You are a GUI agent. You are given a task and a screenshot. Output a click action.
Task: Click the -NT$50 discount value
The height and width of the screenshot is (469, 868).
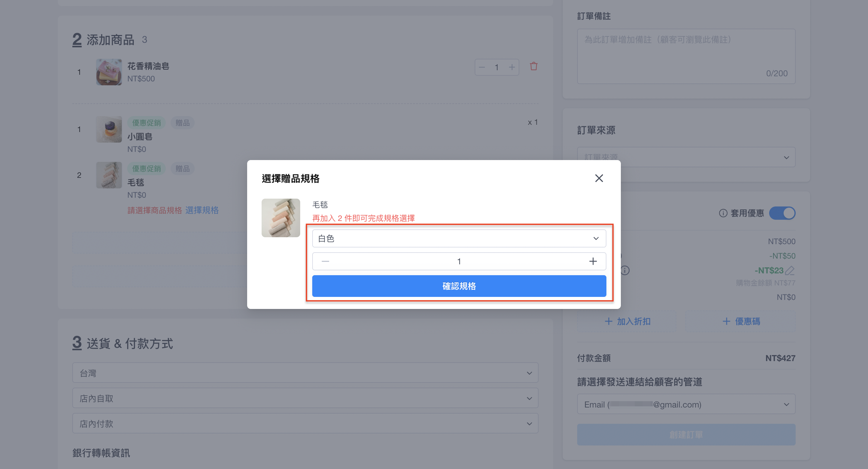point(782,256)
